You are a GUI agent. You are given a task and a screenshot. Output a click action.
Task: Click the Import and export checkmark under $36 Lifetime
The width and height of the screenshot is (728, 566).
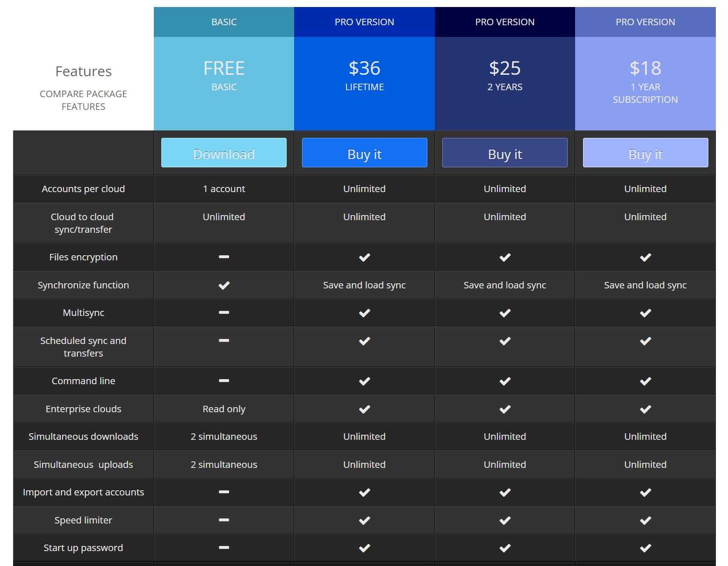(365, 492)
